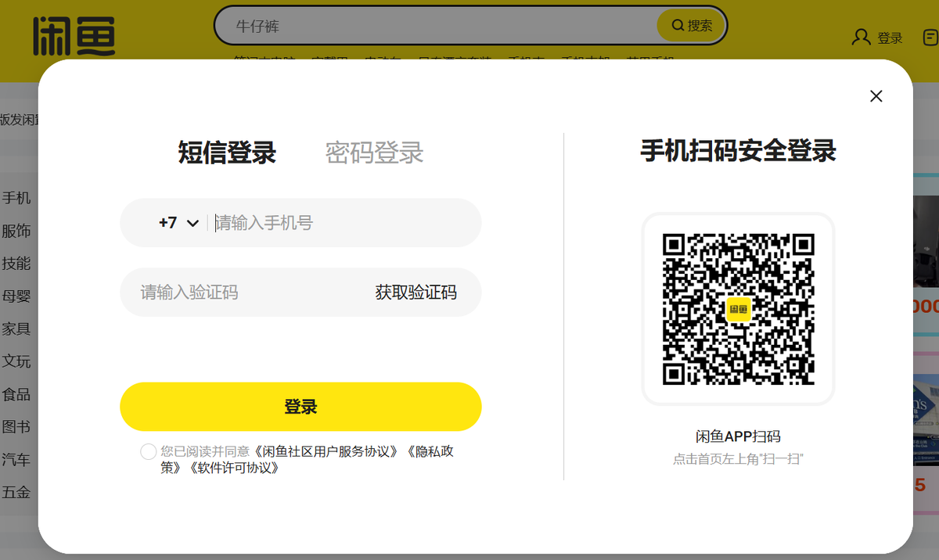
Task: Run the search with the 搜索 button
Action: pyautogui.click(x=692, y=26)
